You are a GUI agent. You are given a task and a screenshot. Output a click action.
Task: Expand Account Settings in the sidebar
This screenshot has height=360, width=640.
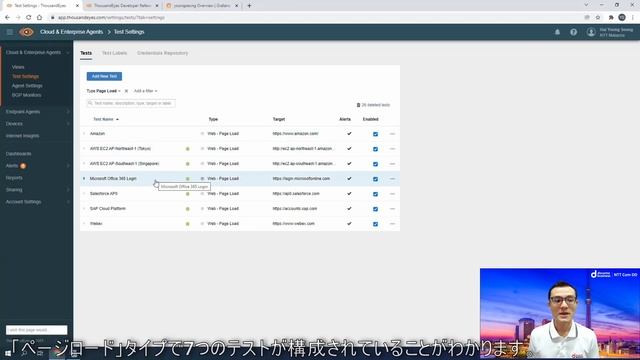[68, 202]
